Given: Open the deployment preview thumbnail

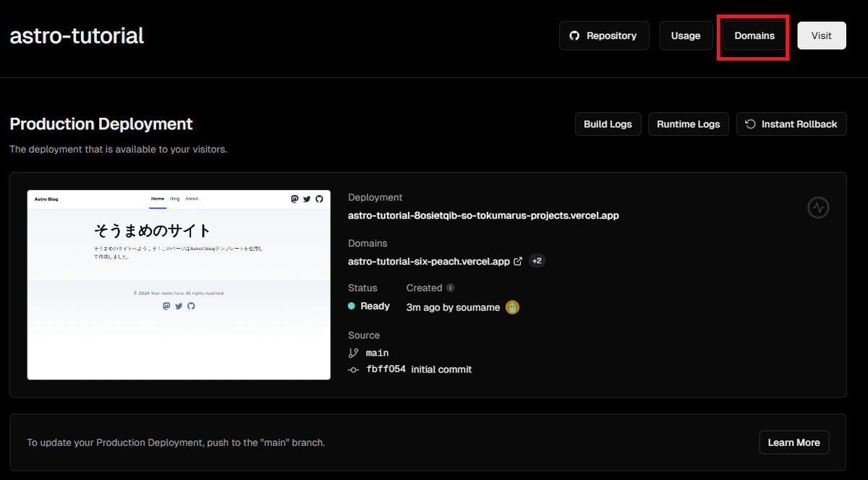Looking at the screenshot, I should pyautogui.click(x=179, y=285).
